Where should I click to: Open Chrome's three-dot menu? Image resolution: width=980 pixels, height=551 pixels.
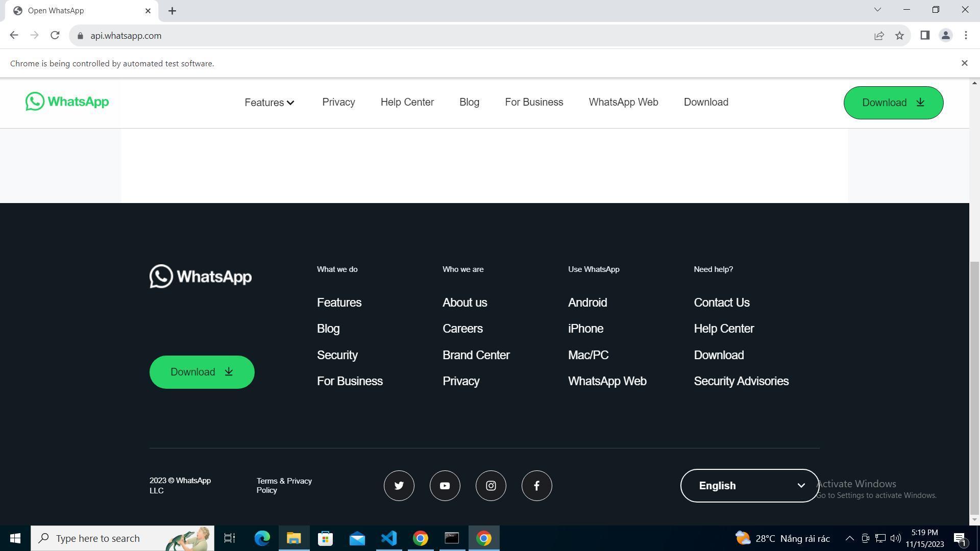966,35
